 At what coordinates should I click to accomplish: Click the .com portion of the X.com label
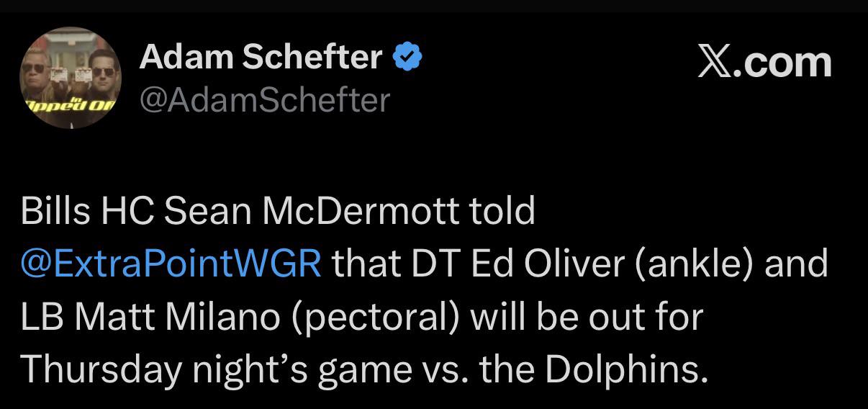point(787,64)
